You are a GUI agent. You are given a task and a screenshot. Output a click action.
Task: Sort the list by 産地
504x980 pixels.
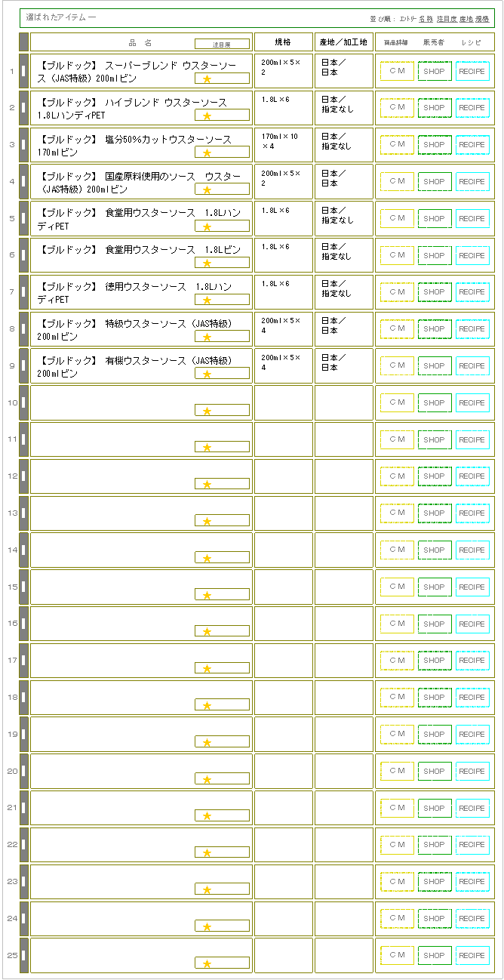pos(466,18)
